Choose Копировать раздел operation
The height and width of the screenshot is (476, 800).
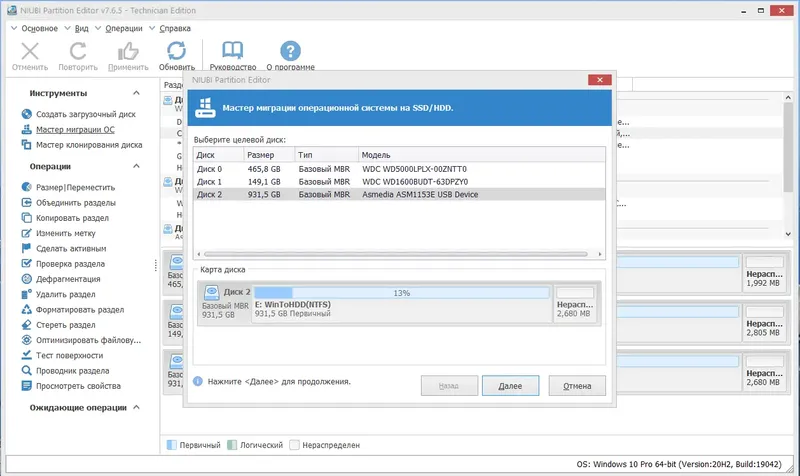click(72, 218)
